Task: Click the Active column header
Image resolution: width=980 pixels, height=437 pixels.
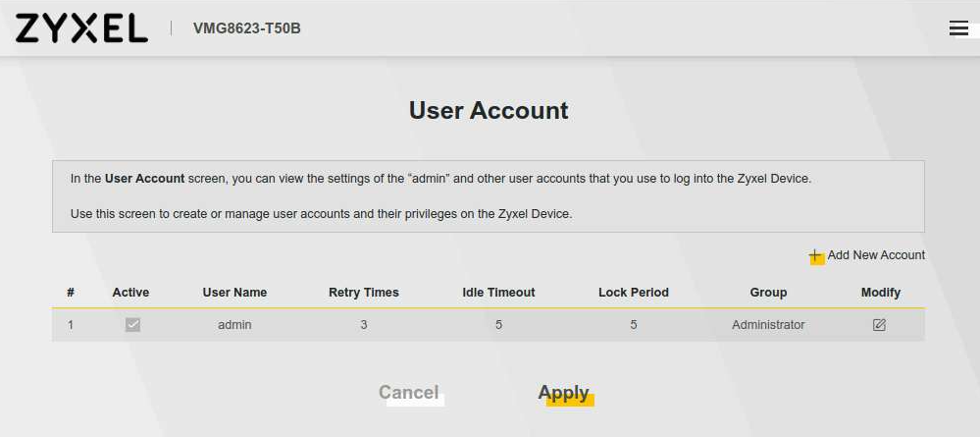Action: click(x=130, y=293)
